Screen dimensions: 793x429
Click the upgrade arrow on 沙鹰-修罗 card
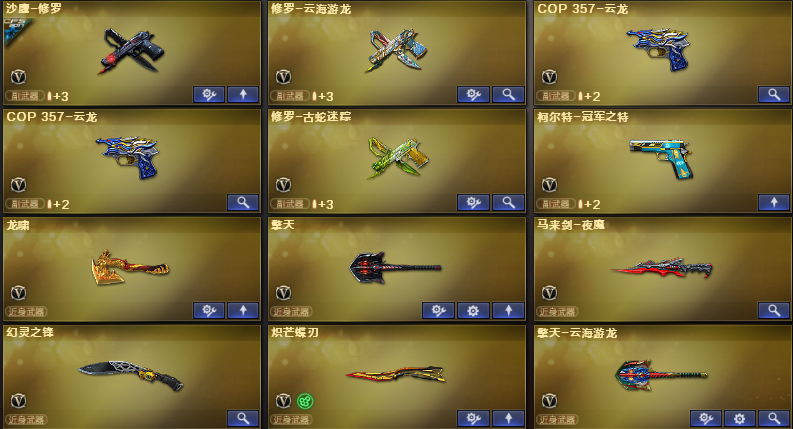pos(243,95)
